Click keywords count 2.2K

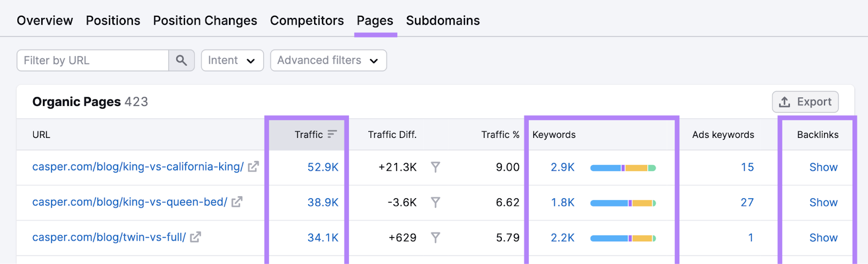coord(563,238)
